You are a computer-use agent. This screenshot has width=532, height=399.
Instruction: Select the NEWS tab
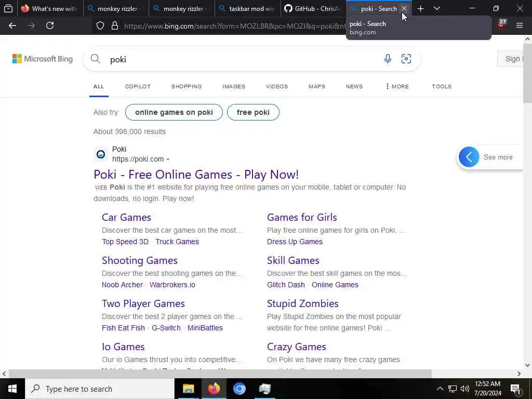tap(354, 87)
